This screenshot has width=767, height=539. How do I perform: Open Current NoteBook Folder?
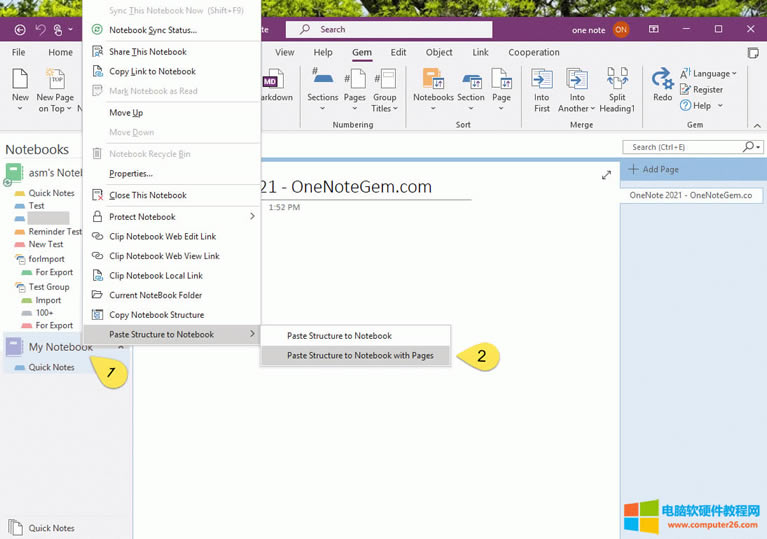[172, 295]
